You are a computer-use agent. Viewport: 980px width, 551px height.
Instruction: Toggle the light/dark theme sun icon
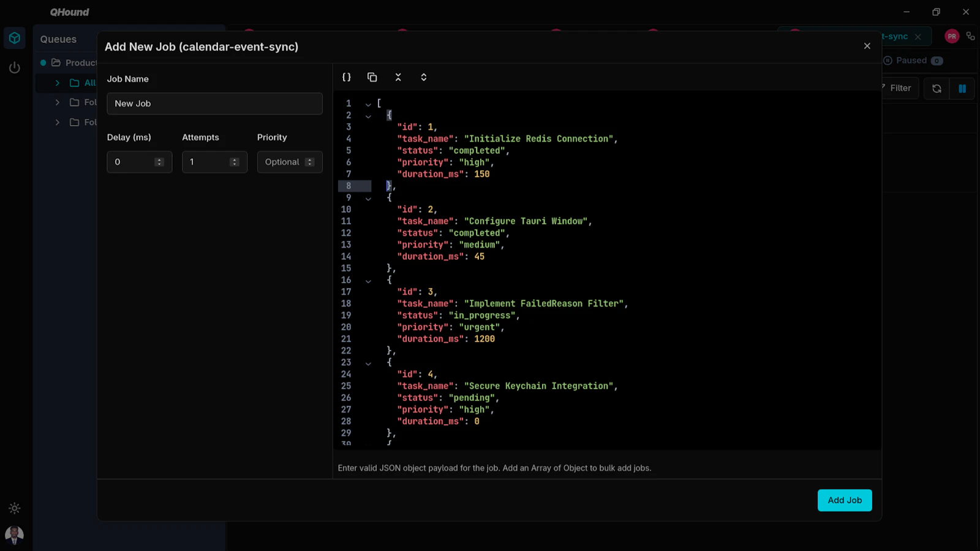pos(15,508)
